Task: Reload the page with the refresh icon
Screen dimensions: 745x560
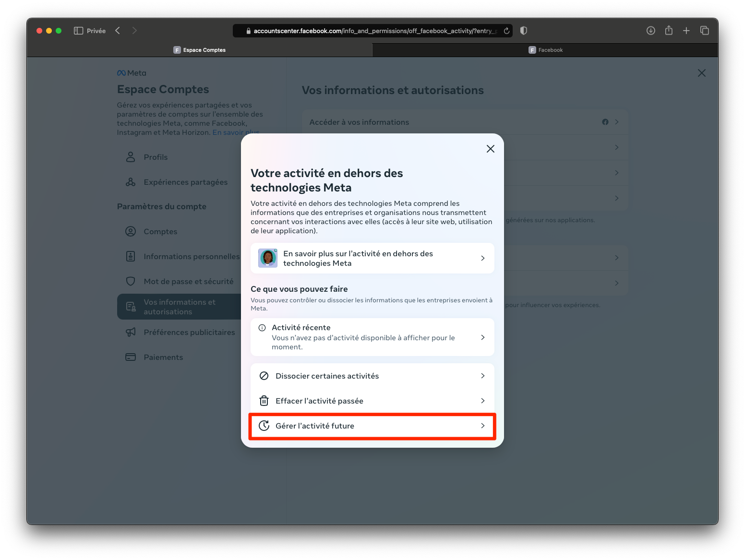Action: click(x=506, y=31)
